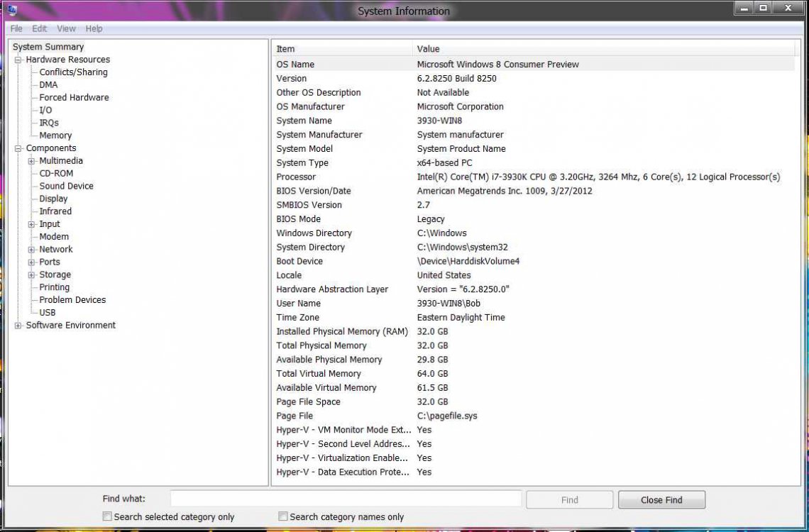Expand the Storage node
809x532 pixels.
(x=32, y=275)
